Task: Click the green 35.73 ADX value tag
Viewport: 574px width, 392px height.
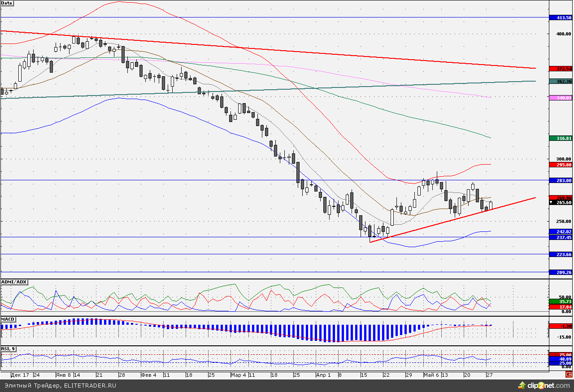Action: [x=561, y=302]
